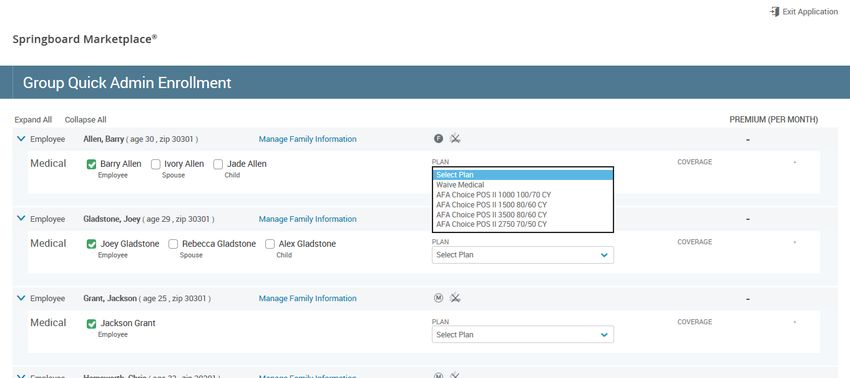
Task: Uncheck the Joey Gladstone employee checkbox
Action: click(x=92, y=244)
